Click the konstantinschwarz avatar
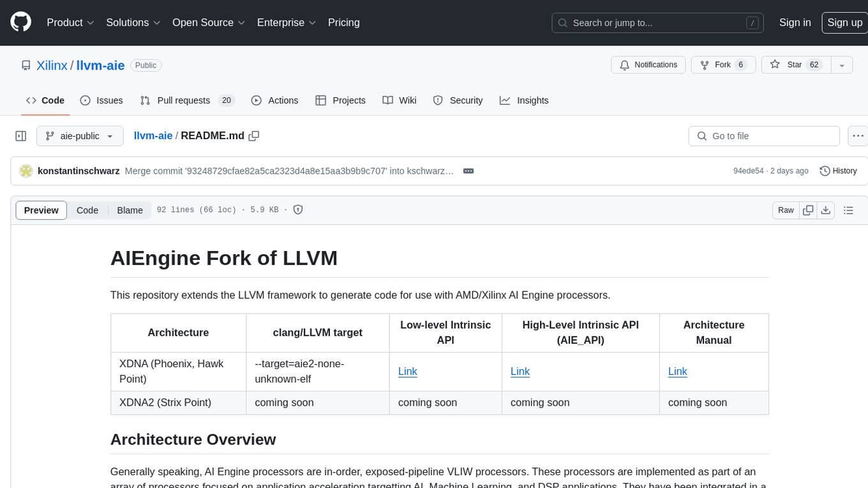The image size is (868, 488). click(26, 171)
